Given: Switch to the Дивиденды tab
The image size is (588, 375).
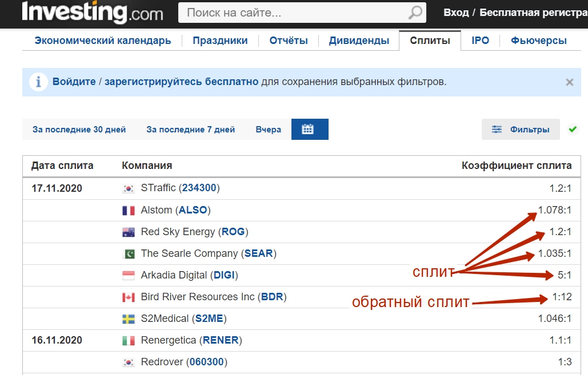Looking at the screenshot, I should click(x=359, y=41).
